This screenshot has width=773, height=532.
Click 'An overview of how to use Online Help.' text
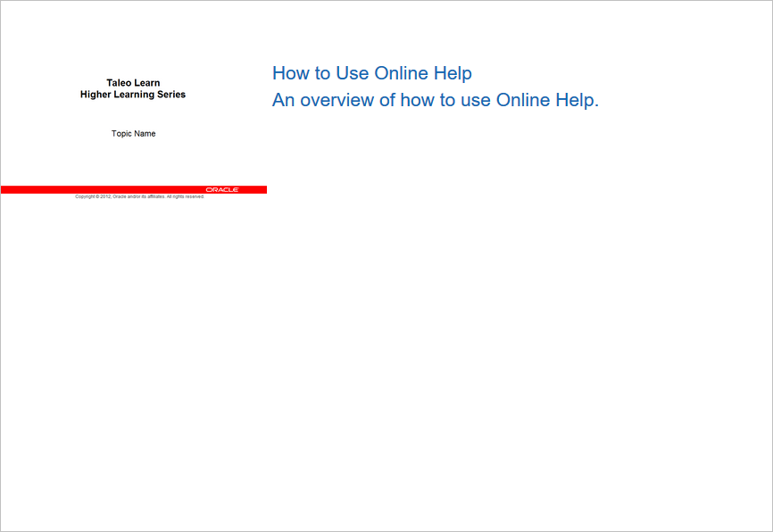tap(436, 100)
